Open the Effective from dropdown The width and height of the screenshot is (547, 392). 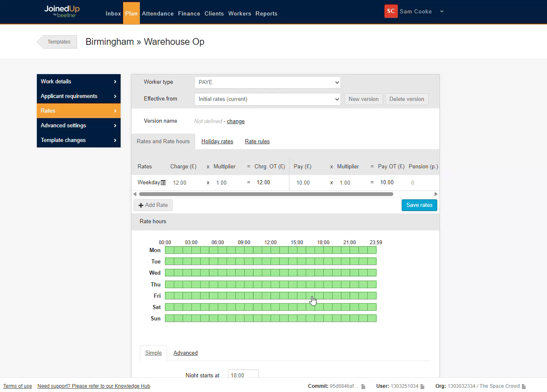pos(267,99)
